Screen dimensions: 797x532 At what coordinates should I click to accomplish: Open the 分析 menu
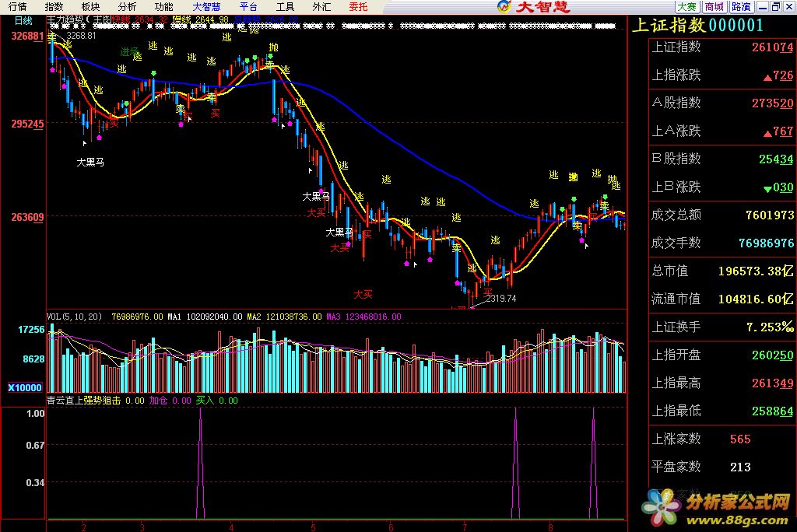pos(127,6)
